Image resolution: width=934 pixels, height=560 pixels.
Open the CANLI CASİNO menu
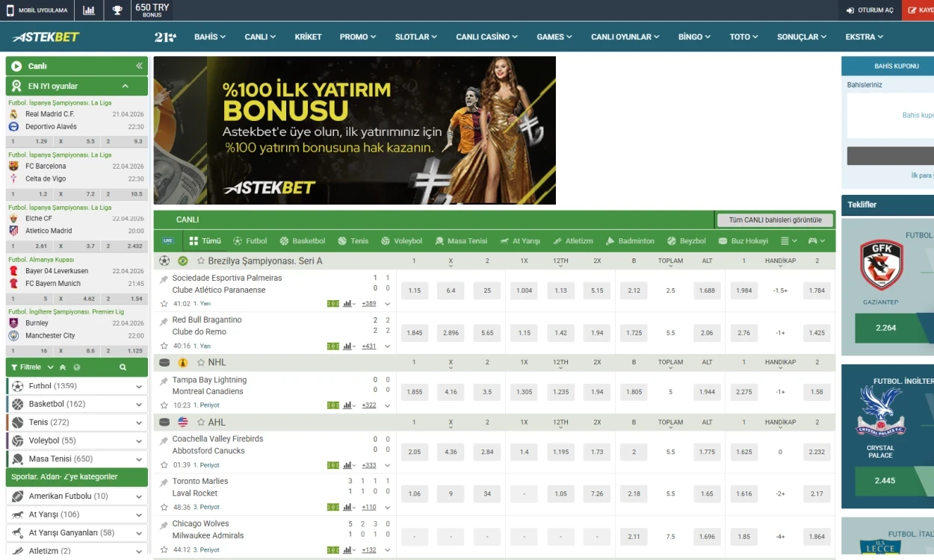coord(487,37)
